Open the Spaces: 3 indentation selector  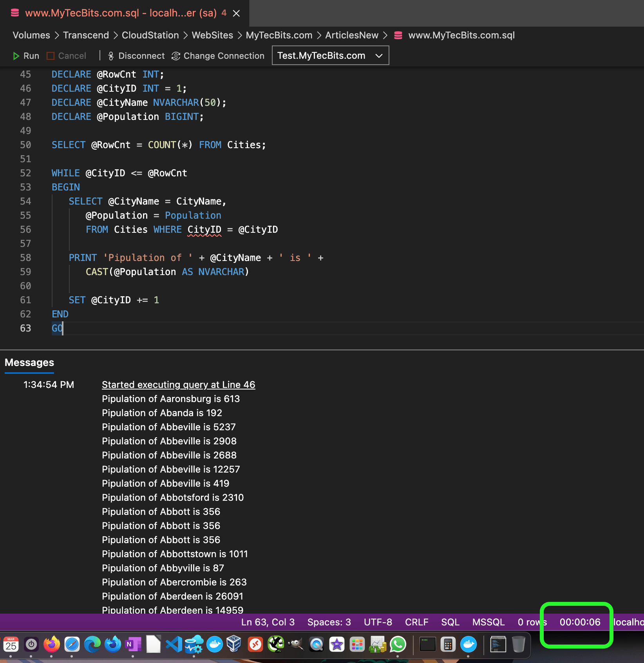(x=328, y=622)
